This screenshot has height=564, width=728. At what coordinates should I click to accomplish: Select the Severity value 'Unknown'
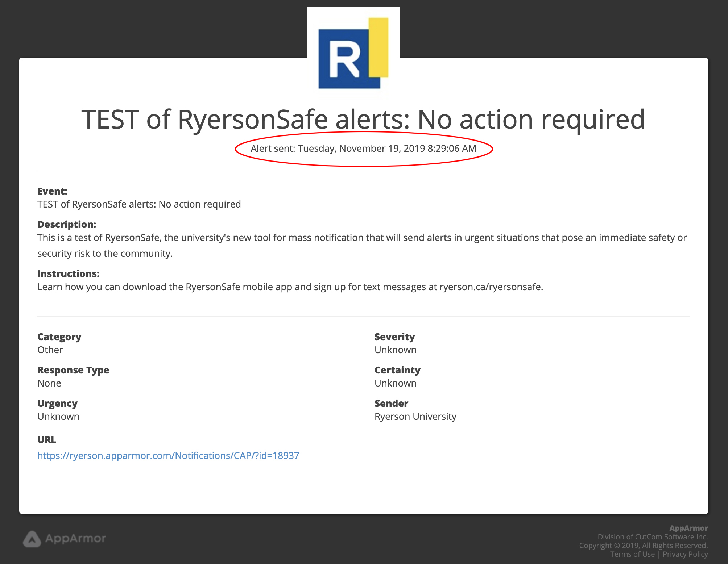(x=395, y=350)
